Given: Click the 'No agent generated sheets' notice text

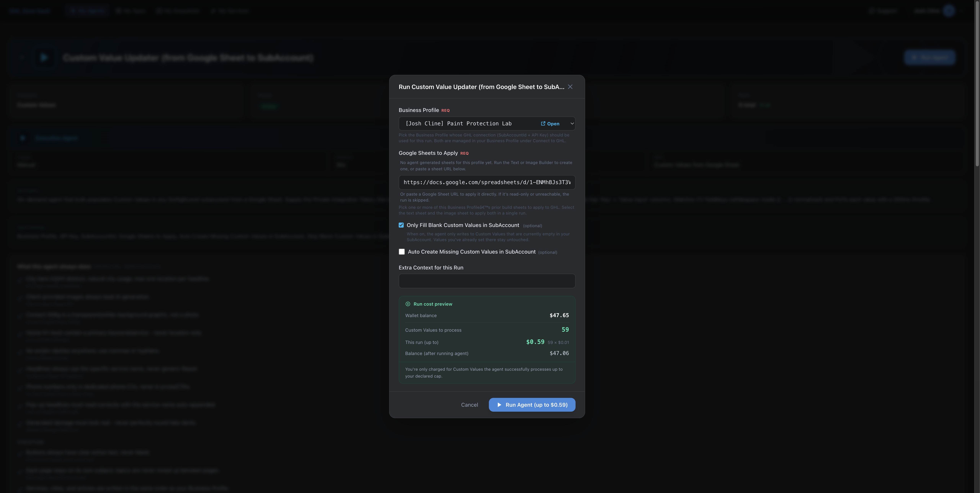Looking at the screenshot, I should tap(486, 166).
